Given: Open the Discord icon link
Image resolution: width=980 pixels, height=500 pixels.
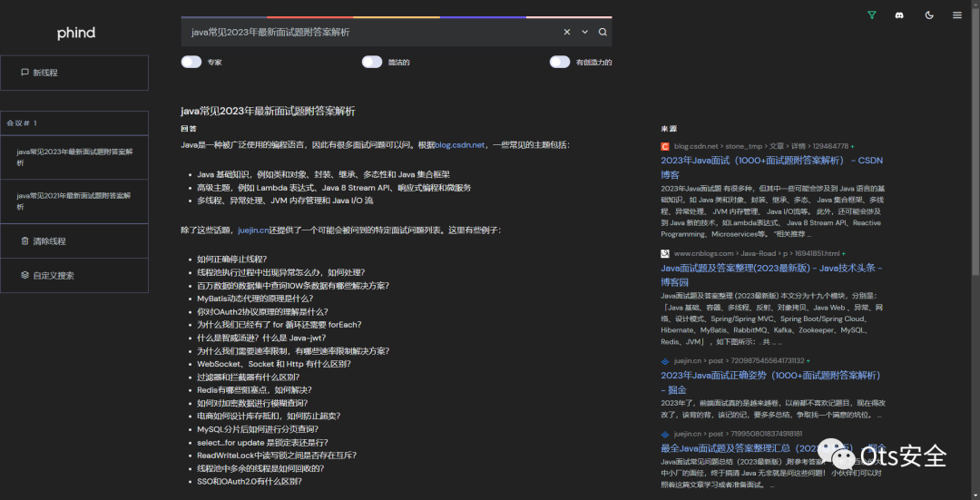Looking at the screenshot, I should 899,15.
